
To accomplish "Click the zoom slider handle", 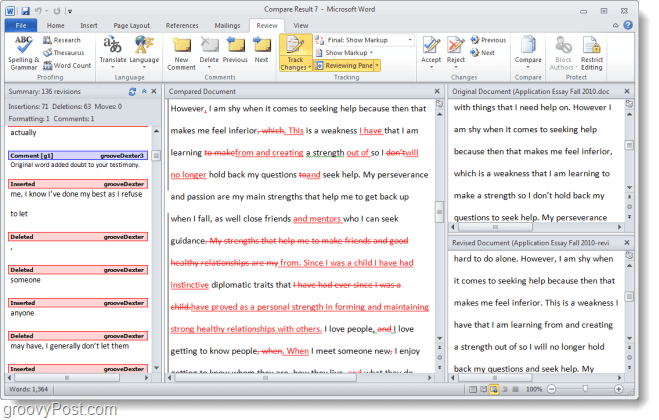I will [x=585, y=389].
